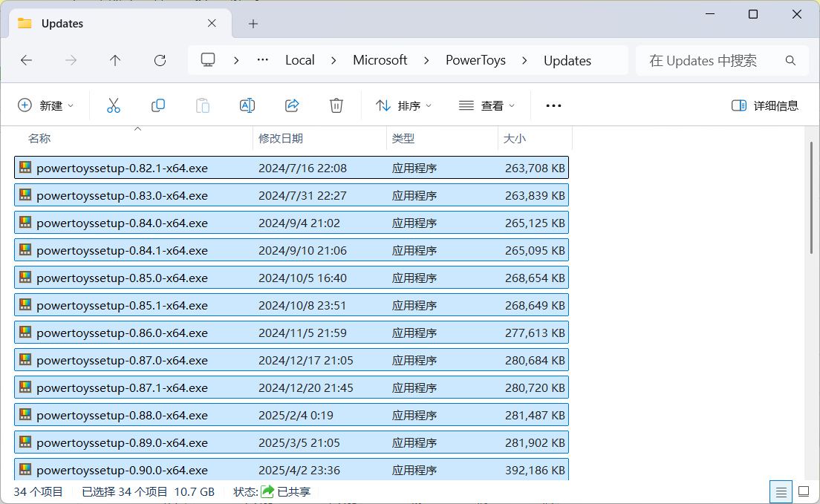Add a new tab with plus button

pyautogui.click(x=253, y=24)
